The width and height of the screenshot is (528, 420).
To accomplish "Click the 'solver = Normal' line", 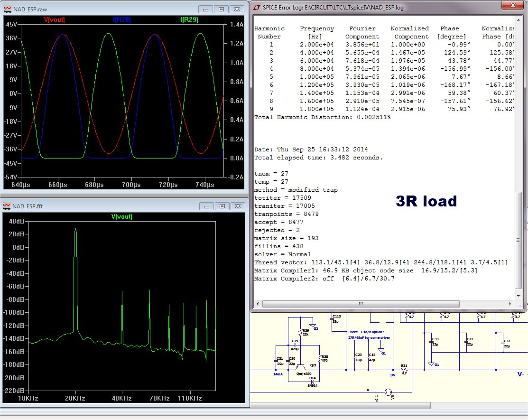I will click(283, 254).
